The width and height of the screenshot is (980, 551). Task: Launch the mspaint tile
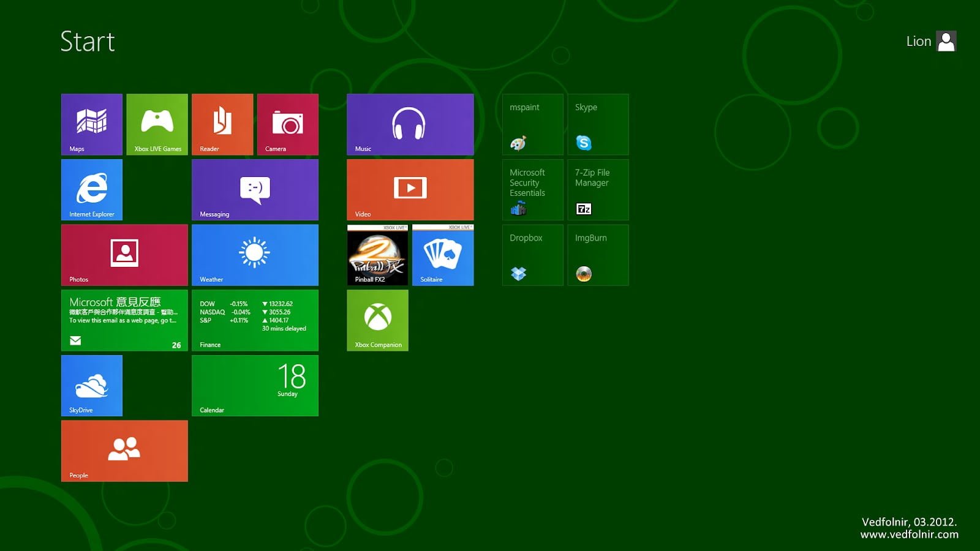tap(533, 124)
